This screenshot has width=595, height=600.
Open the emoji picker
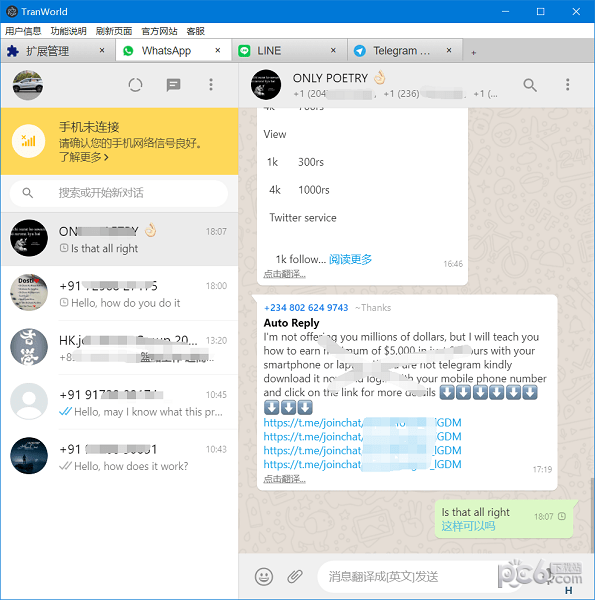click(x=264, y=576)
